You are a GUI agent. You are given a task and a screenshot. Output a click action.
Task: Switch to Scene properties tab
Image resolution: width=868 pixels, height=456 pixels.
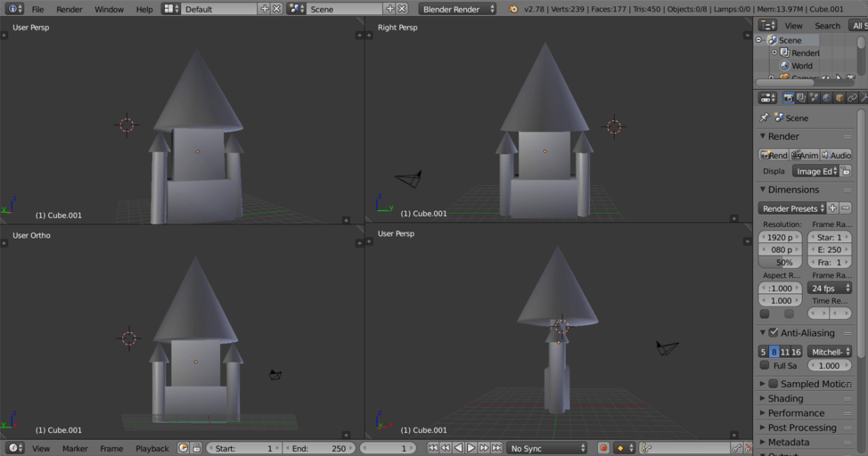(x=814, y=98)
